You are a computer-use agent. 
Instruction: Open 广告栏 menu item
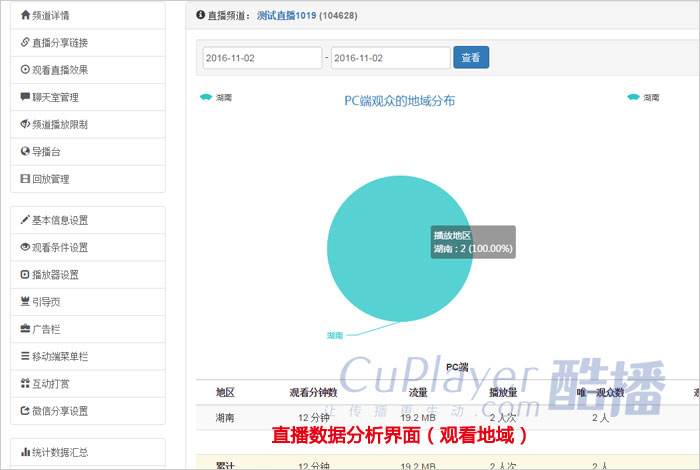coord(88,329)
